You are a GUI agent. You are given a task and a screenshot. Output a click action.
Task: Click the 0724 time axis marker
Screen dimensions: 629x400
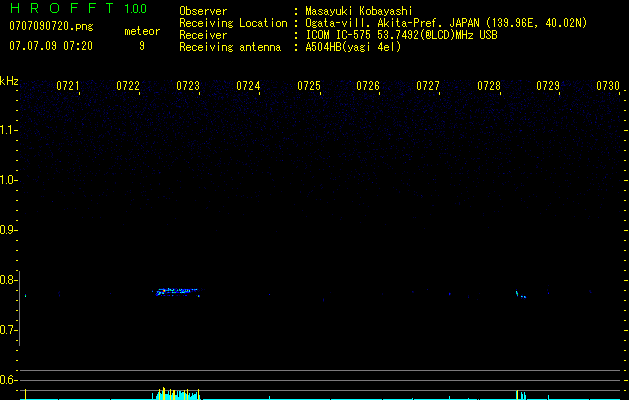pos(248,86)
